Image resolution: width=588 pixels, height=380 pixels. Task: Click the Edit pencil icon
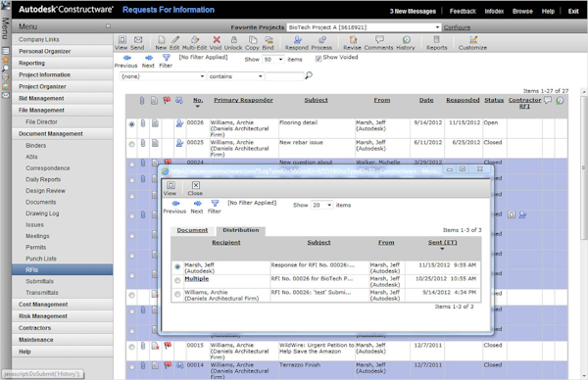(175, 40)
